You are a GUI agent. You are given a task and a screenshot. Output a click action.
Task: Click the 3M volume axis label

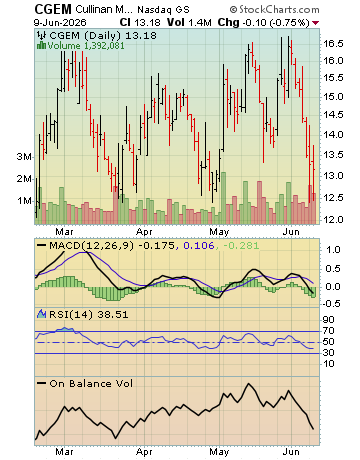click(x=24, y=157)
